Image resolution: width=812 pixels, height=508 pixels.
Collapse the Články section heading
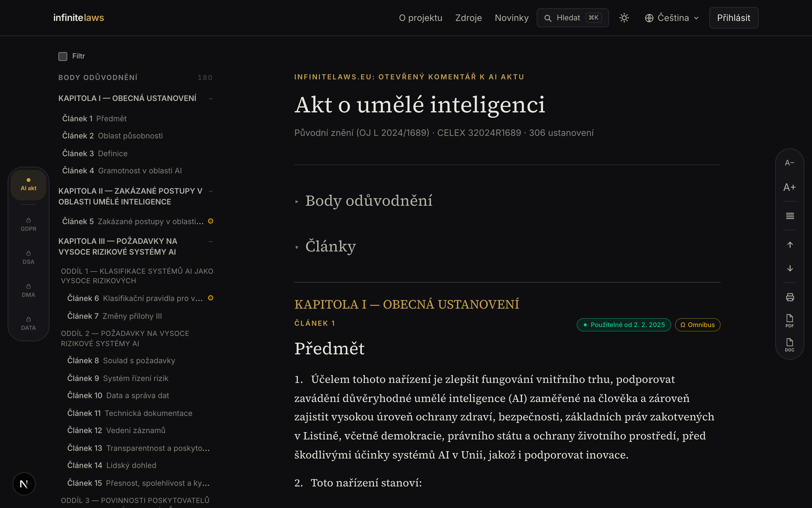(x=325, y=246)
